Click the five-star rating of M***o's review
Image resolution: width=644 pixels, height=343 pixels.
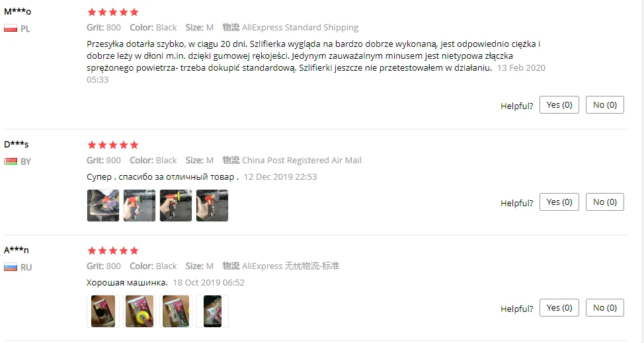(x=113, y=13)
